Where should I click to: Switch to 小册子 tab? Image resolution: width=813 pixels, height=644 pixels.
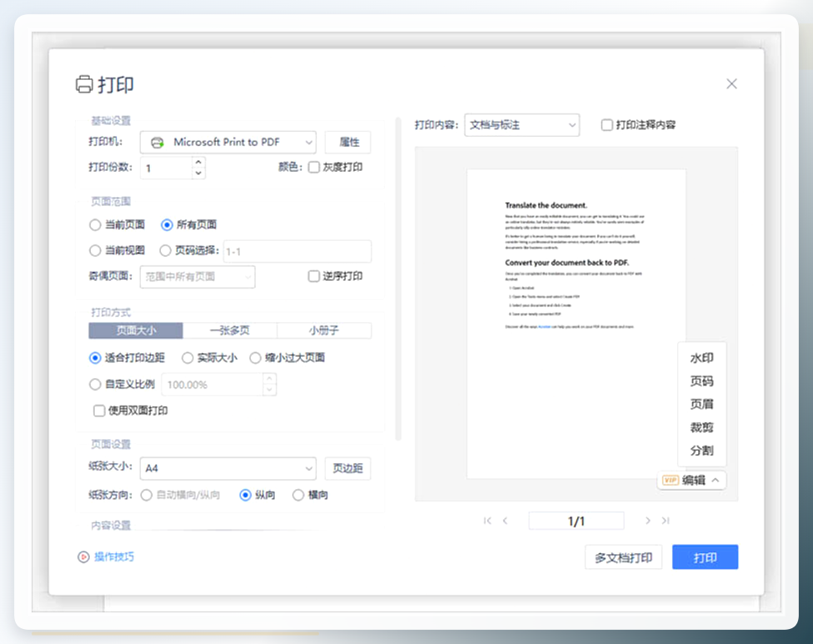tap(324, 330)
